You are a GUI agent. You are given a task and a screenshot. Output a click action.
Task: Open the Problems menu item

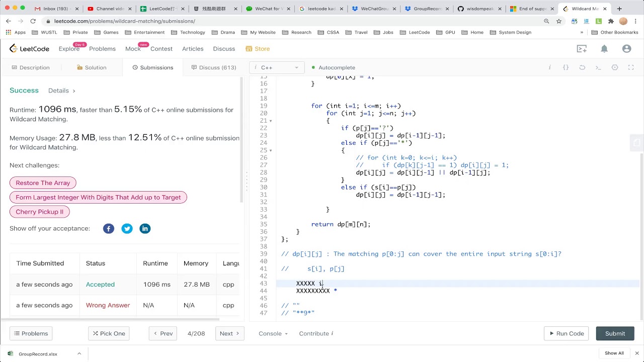[x=102, y=49]
